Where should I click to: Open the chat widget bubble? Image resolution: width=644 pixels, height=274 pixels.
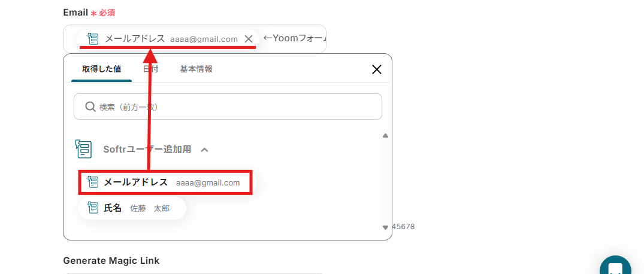[615, 267]
